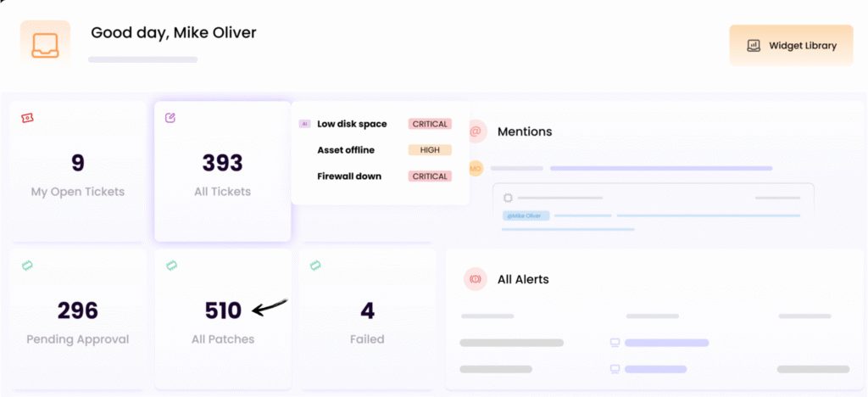
Task: Click the All Alerts red icon
Action: click(x=476, y=278)
